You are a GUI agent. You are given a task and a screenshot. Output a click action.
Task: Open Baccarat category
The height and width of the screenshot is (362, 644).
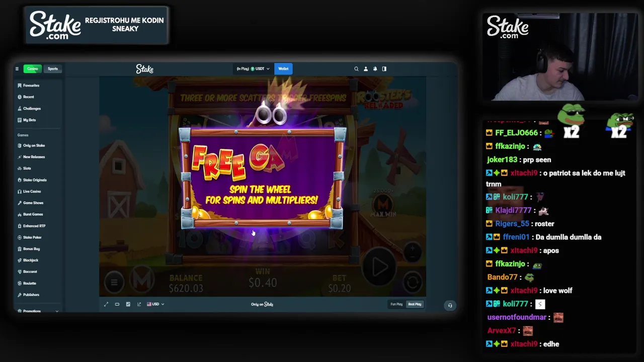[x=38, y=271]
